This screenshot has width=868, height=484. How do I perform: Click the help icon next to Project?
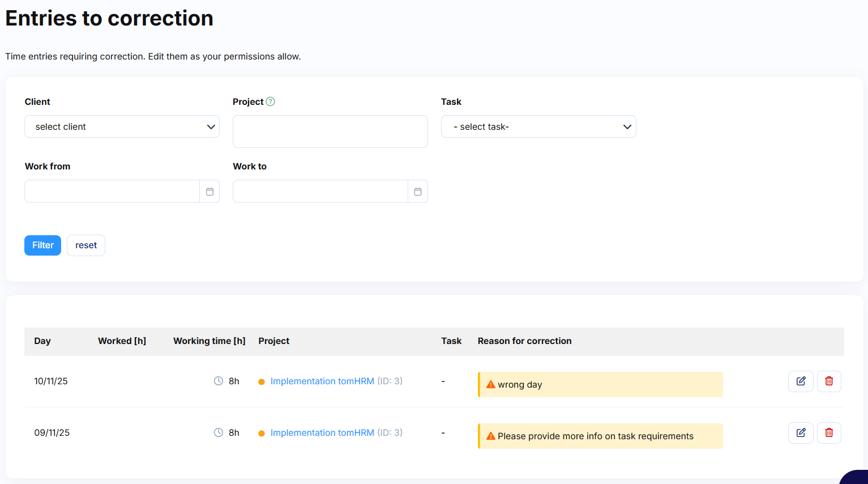pos(270,101)
